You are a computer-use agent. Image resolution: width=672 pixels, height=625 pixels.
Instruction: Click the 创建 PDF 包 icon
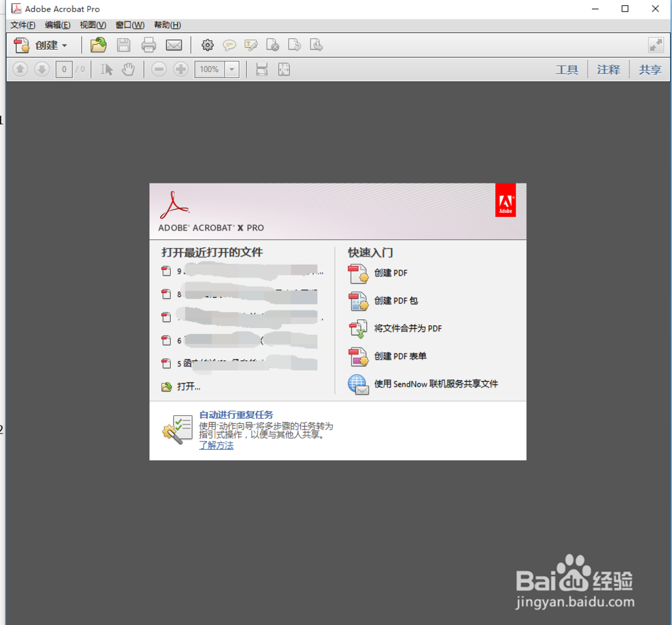pyautogui.click(x=358, y=301)
